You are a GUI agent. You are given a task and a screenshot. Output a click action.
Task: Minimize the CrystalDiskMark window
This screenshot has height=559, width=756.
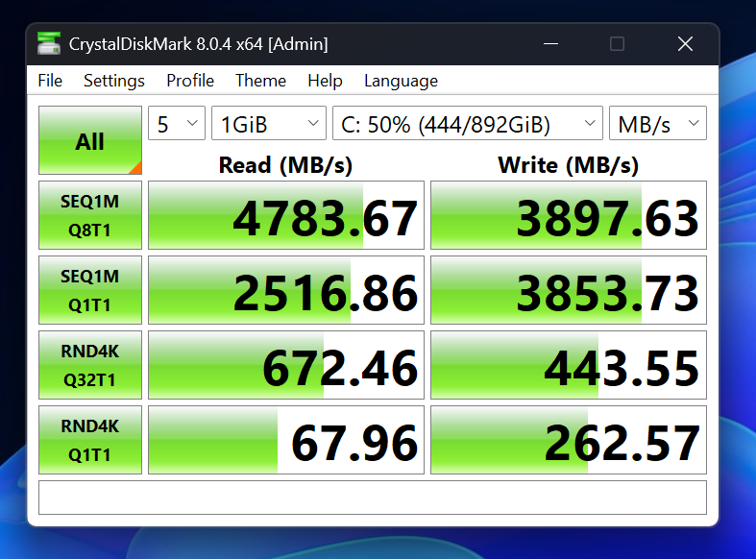click(550, 44)
